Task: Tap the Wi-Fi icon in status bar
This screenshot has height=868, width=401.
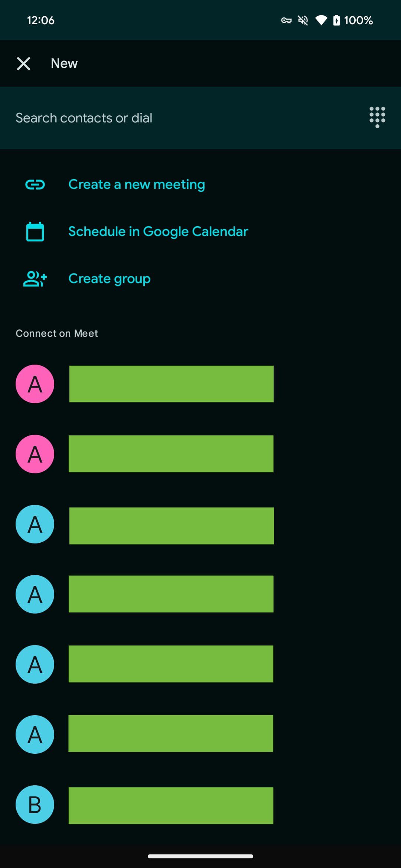Action: click(x=321, y=20)
